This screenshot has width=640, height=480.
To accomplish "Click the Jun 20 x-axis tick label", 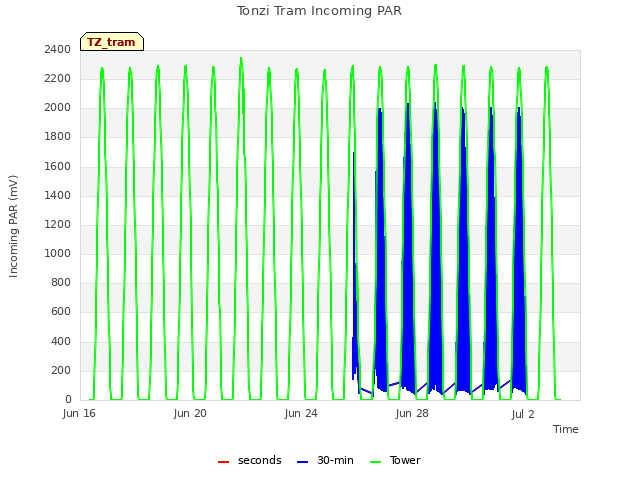I will pyautogui.click(x=190, y=413).
